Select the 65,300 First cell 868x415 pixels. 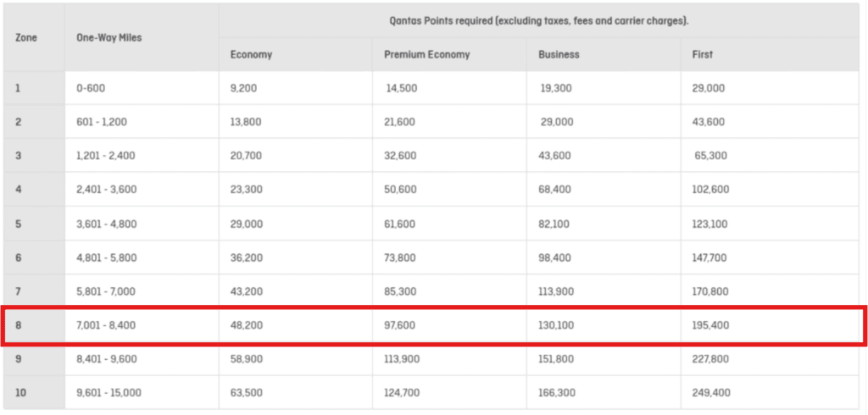(x=770, y=156)
